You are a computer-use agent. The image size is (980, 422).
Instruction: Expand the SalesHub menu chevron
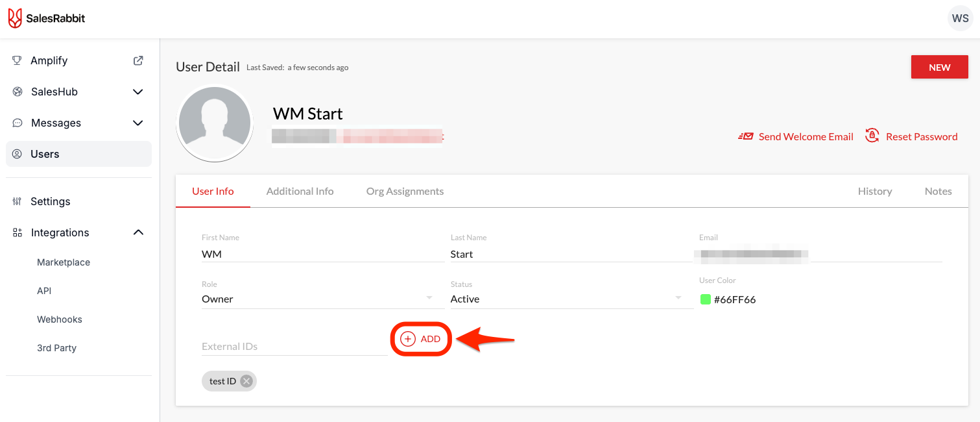(137, 92)
